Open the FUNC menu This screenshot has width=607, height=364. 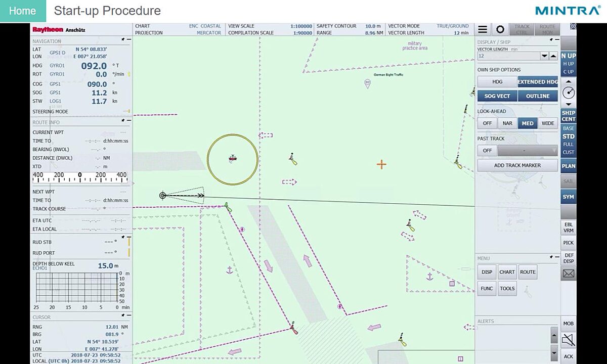(487, 289)
